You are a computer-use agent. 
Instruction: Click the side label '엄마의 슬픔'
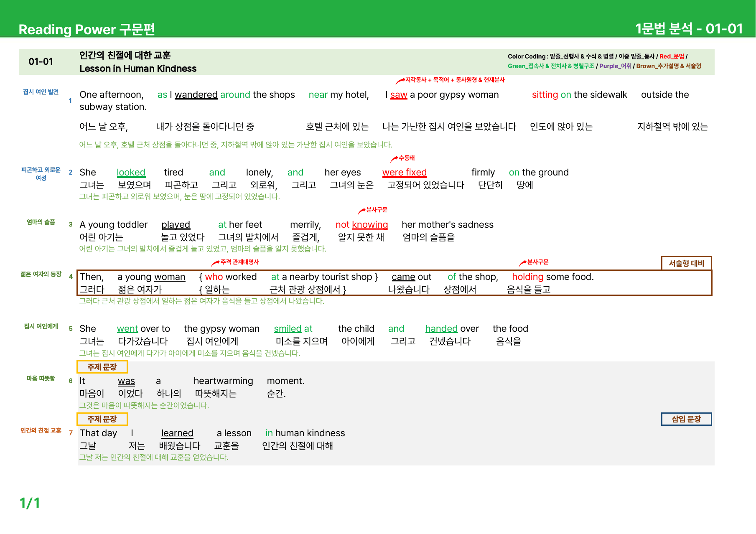click(x=41, y=222)
